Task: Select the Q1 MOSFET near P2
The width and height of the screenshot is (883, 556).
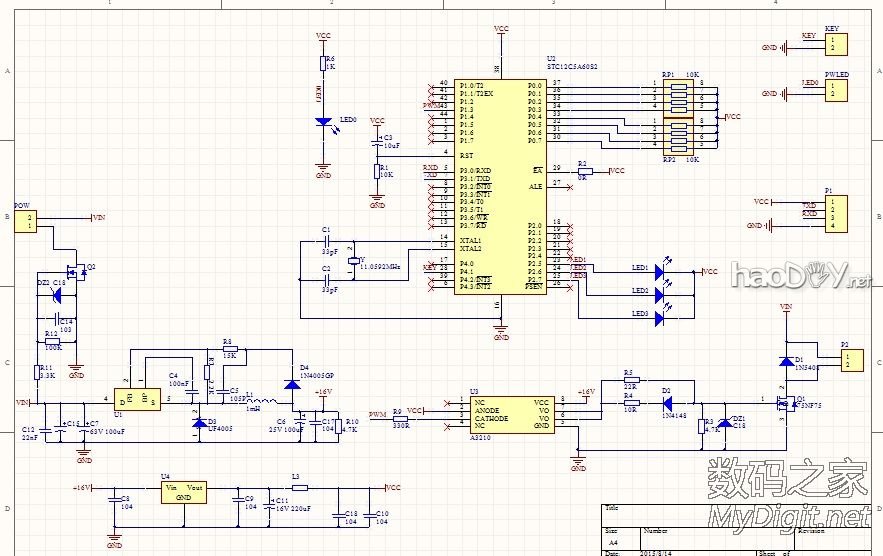Action: [x=786, y=403]
